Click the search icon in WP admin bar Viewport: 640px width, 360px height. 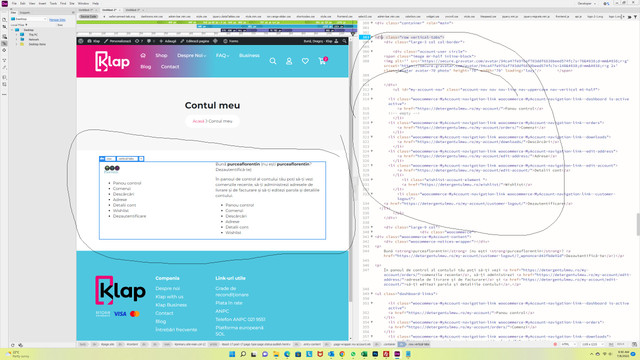[344, 41]
